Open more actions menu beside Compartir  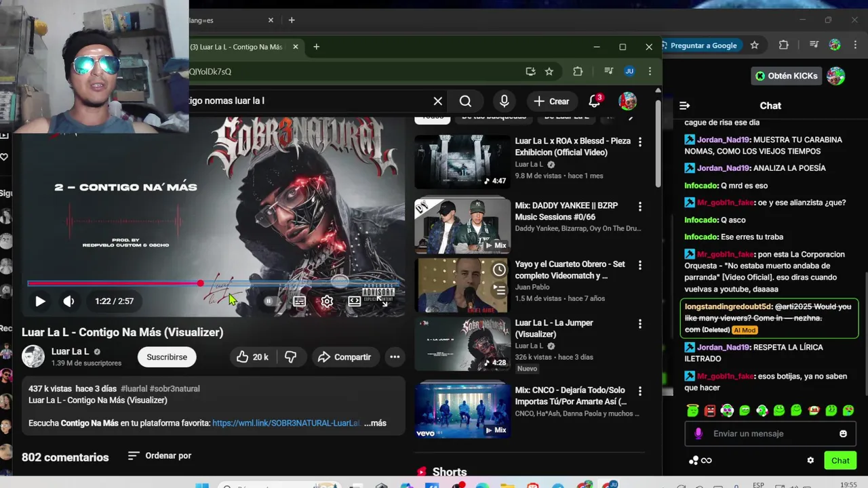click(395, 357)
